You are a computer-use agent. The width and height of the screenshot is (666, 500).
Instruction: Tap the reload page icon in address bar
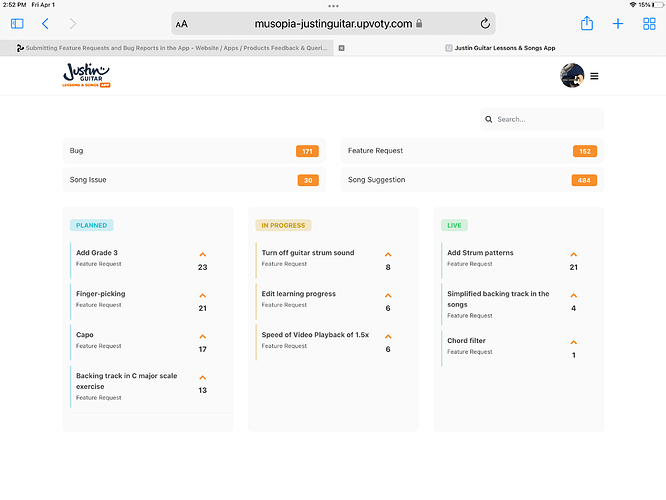click(485, 23)
